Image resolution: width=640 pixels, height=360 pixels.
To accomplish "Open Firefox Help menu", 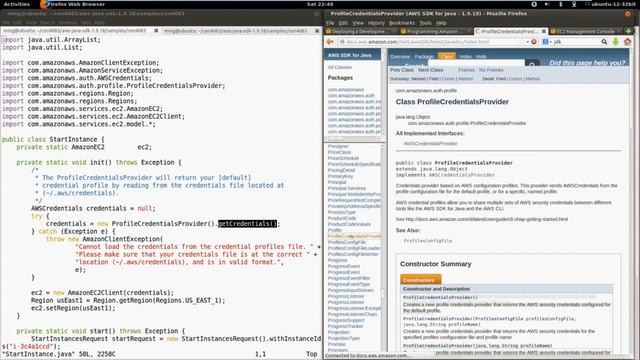I will (x=441, y=23).
